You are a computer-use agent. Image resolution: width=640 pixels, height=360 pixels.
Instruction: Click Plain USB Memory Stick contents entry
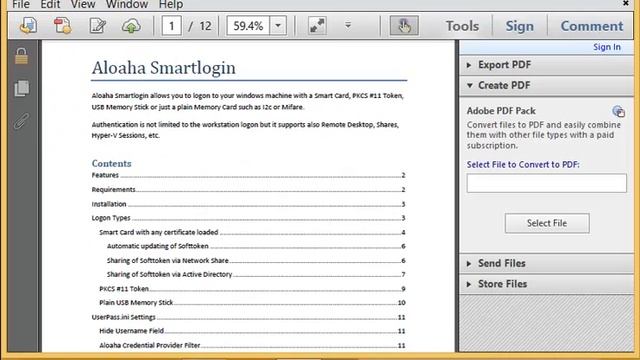click(x=252, y=302)
